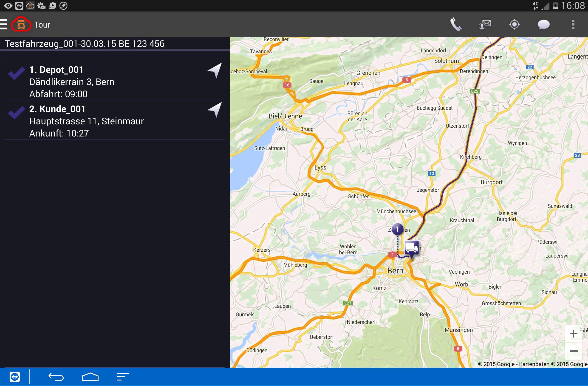
Task: Open chat speech bubble icon
Action: click(x=543, y=24)
